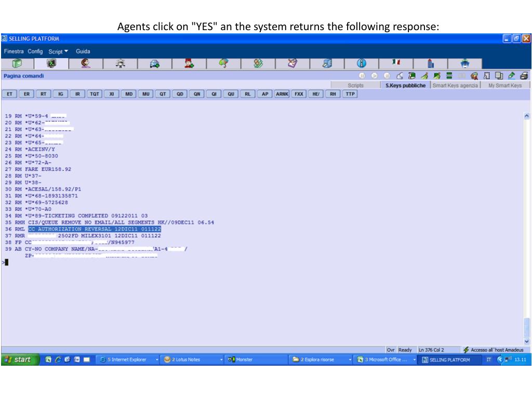Click the QT smart key button
532x399 pixels.
click(x=163, y=94)
